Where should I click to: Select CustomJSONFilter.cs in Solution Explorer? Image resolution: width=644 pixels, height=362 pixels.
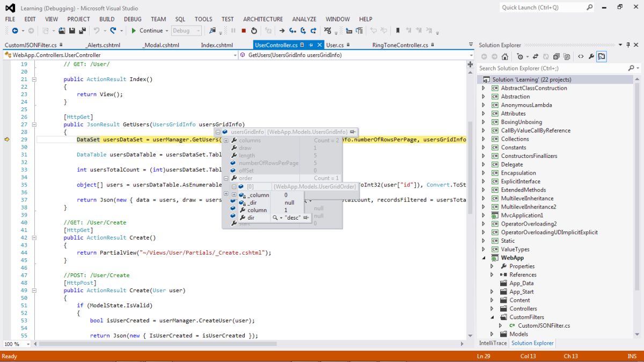click(x=544, y=325)
